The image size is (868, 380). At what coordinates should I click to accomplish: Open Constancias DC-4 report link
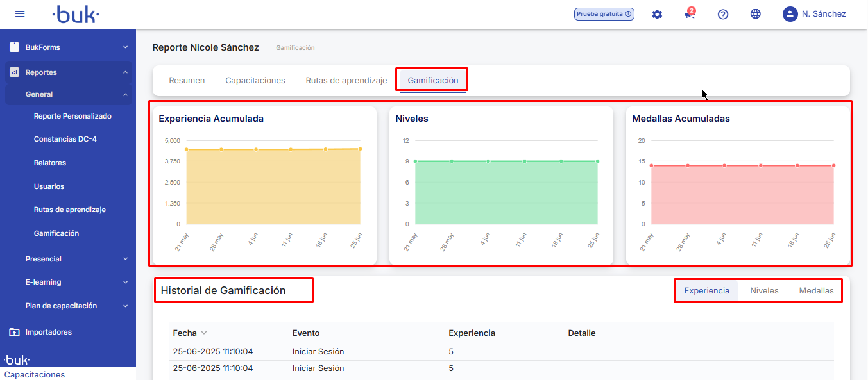click(x=65, y=139)
